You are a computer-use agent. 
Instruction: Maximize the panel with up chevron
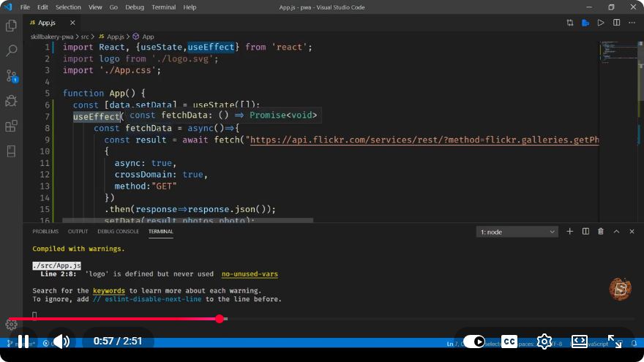[616, 232]
